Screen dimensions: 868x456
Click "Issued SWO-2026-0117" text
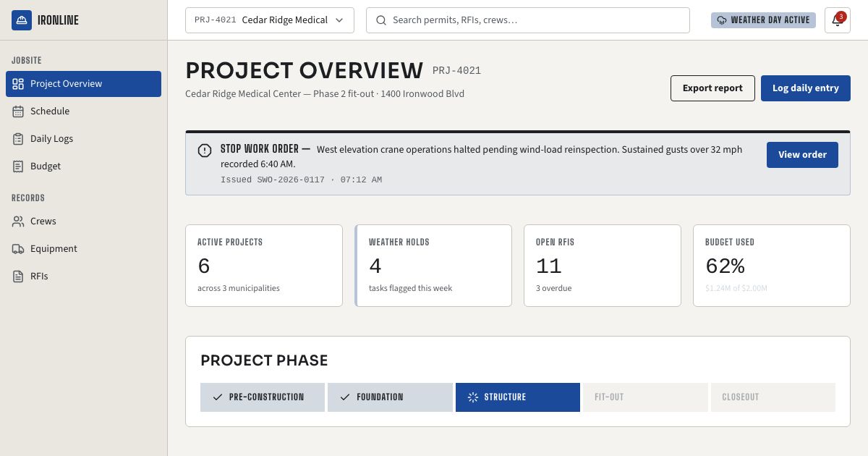273,180
